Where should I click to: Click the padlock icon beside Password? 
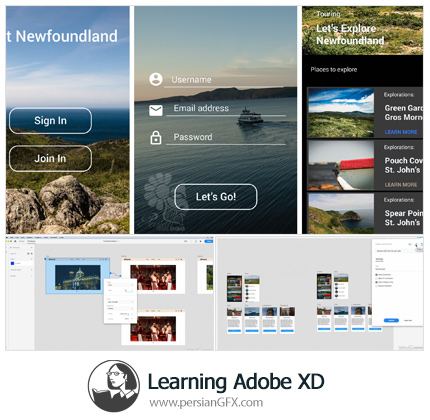(156, 137)
